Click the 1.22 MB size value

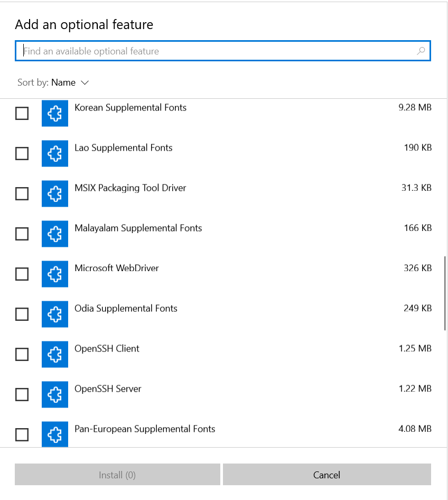pyautogui.click(x=415, y=388)
